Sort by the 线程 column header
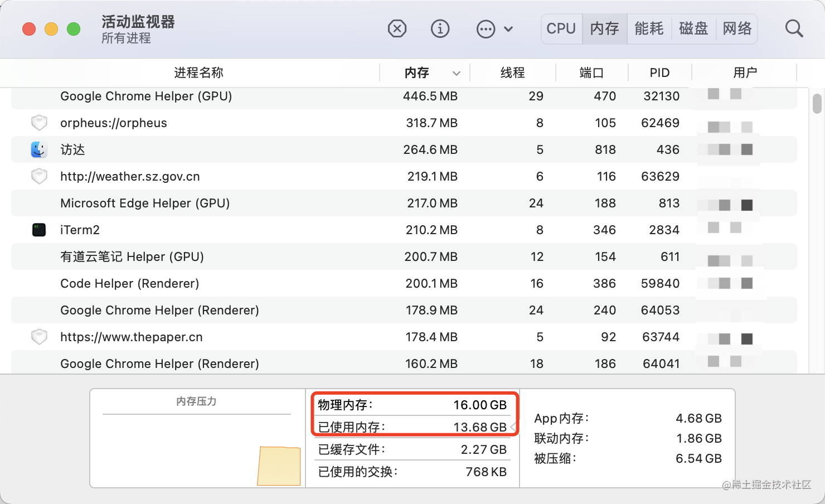The image size is (825, 504). 513,72
